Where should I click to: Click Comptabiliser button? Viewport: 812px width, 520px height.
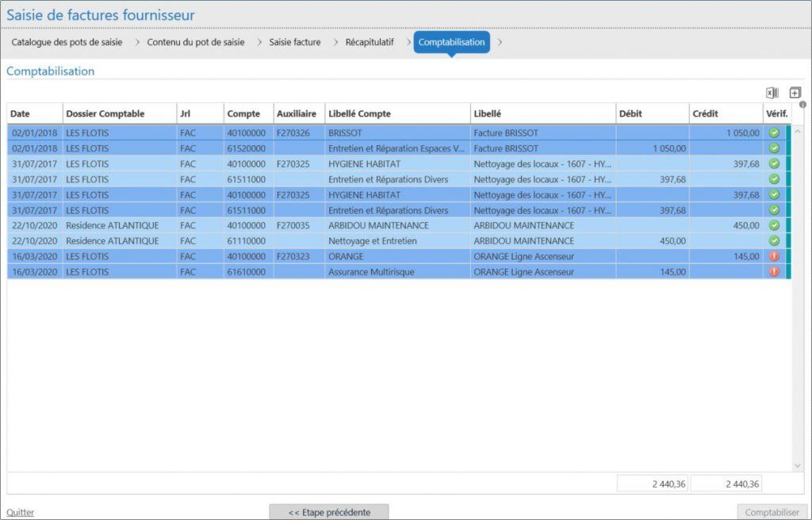[772, 512]
